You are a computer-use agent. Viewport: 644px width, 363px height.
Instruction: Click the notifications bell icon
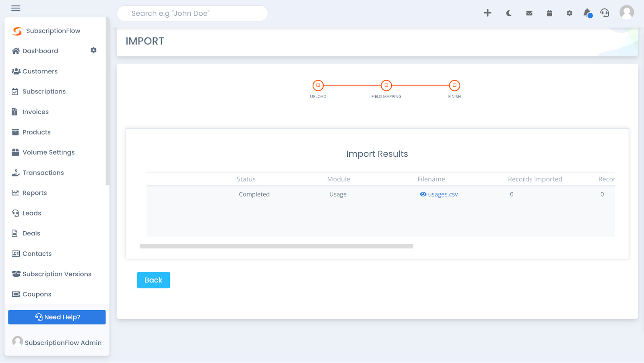587,13
